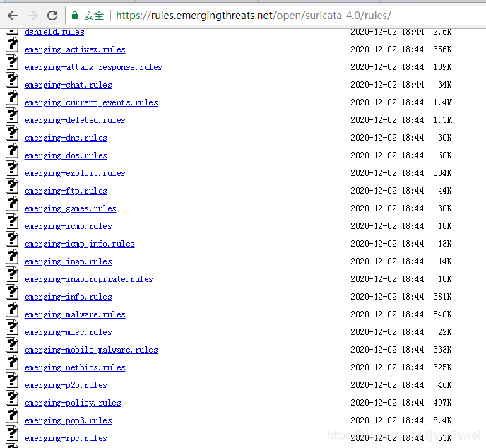View emerging-current_events.rules
Screen dimensions: 486x448
[x=91, y=102]
